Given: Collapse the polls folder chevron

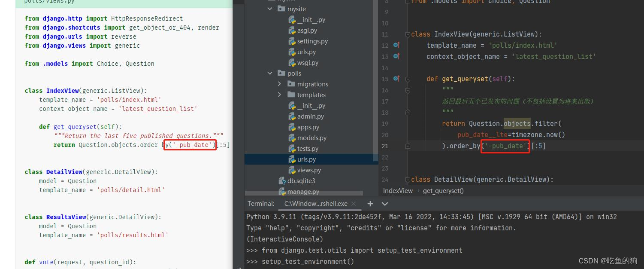Looking at the screenshot, I should pos(270,73).
